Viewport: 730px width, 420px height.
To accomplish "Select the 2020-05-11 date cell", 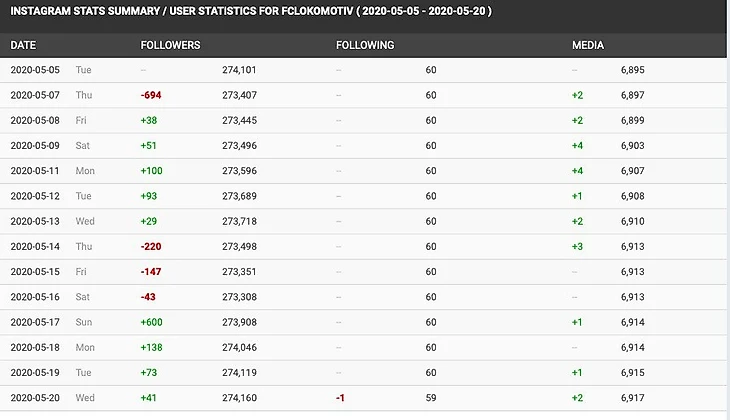I will click(x=35, y=171).
